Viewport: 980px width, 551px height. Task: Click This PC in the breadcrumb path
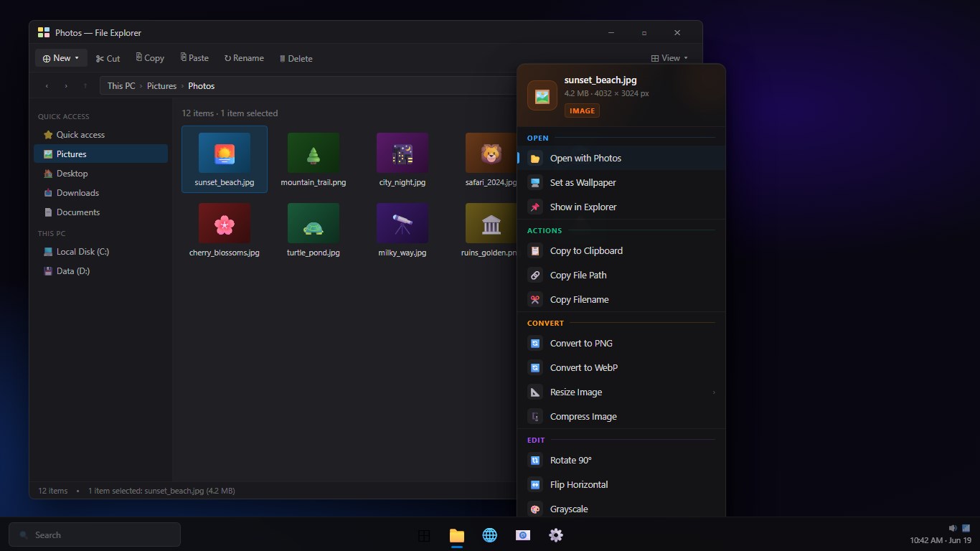tap(121, 86)
